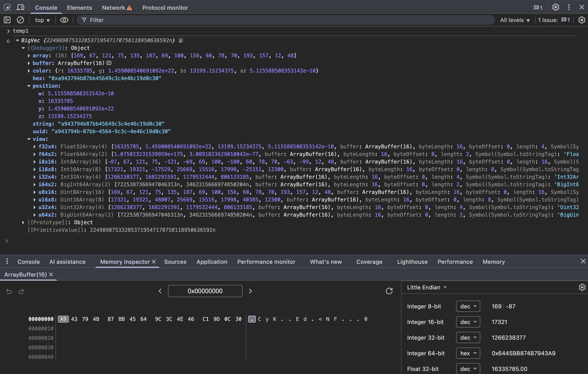The image size is (588, 374).
Task: Toggle the live expression eye icon
Action: click(x=64, y=20)
